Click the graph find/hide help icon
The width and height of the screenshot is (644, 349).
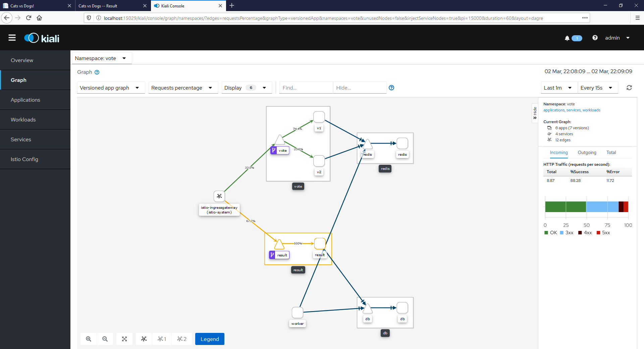pos(391,88)
